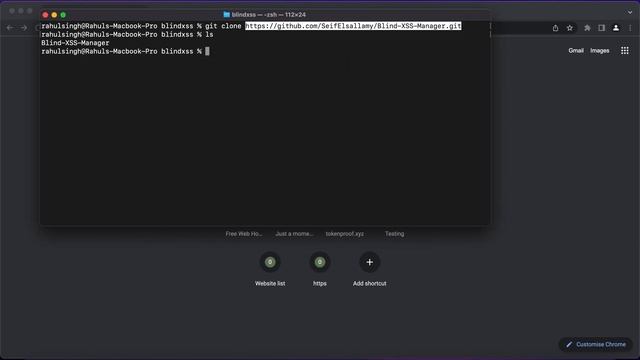Viewport: 640px width, 360px height.
Task: Open Chrome profile avatar icon
Action: pos(616,28)
